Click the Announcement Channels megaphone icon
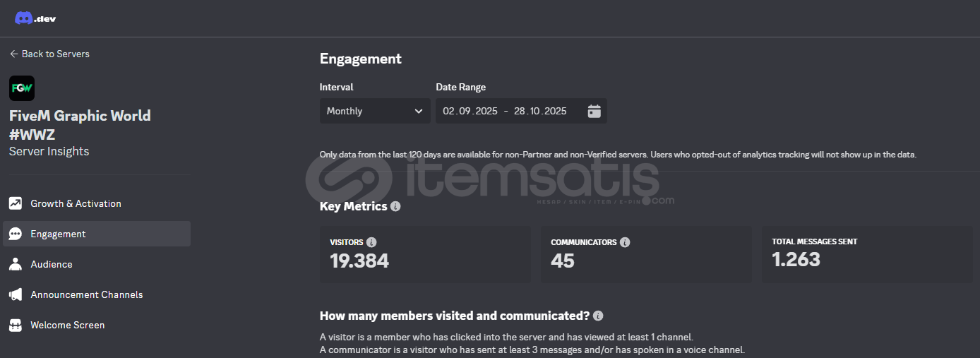Viewport: 980px width, 358px height. pos(16,294)
